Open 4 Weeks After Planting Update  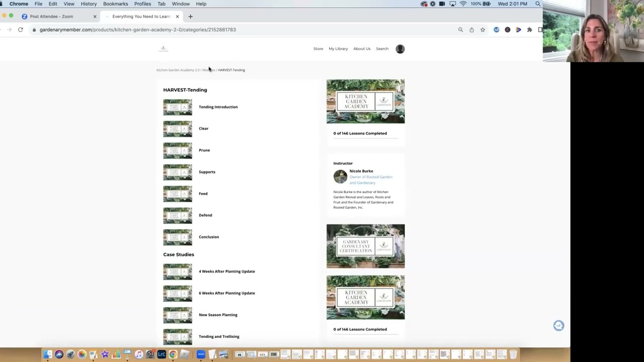226,271
